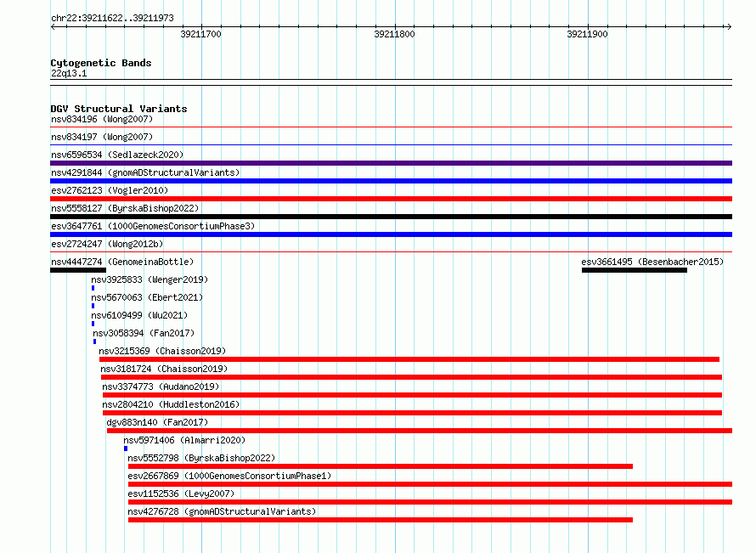This screenshot has height=553, width=756.
Task: Open nsv4447274 (GenomeinaBottle) label
Action: [x=122, y=262]
